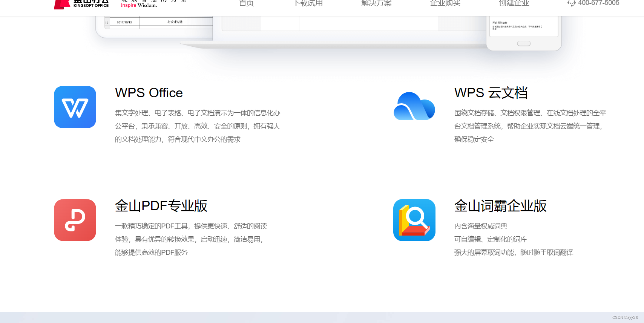Click the WPS Office heading
This screenshot has width=644, height=323.
(149, 93)
